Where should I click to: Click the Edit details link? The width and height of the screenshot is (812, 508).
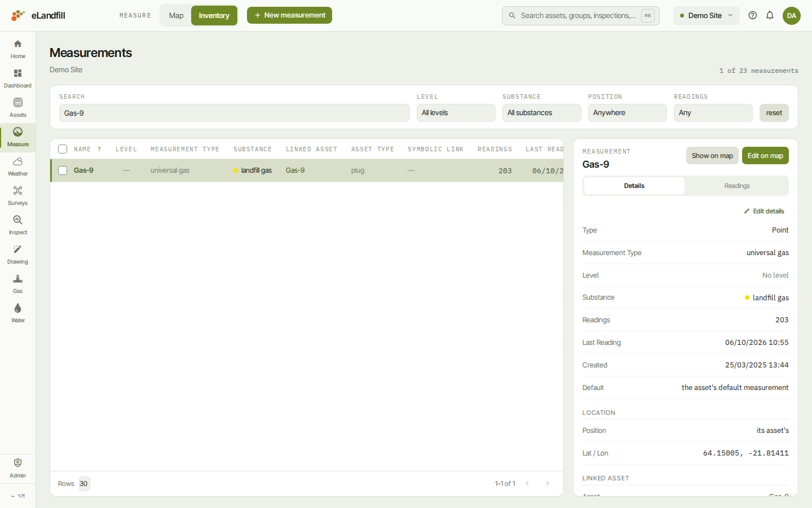[764, 211]
